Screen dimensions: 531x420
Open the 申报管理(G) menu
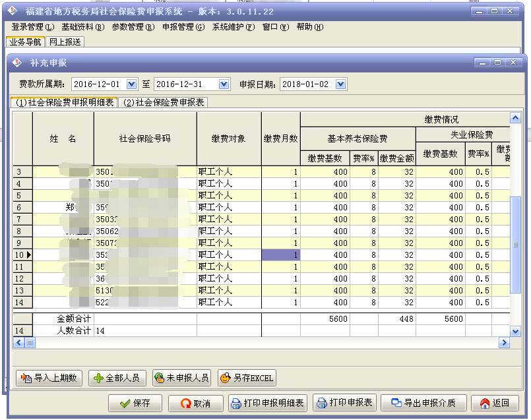click(x=183, y=27)
